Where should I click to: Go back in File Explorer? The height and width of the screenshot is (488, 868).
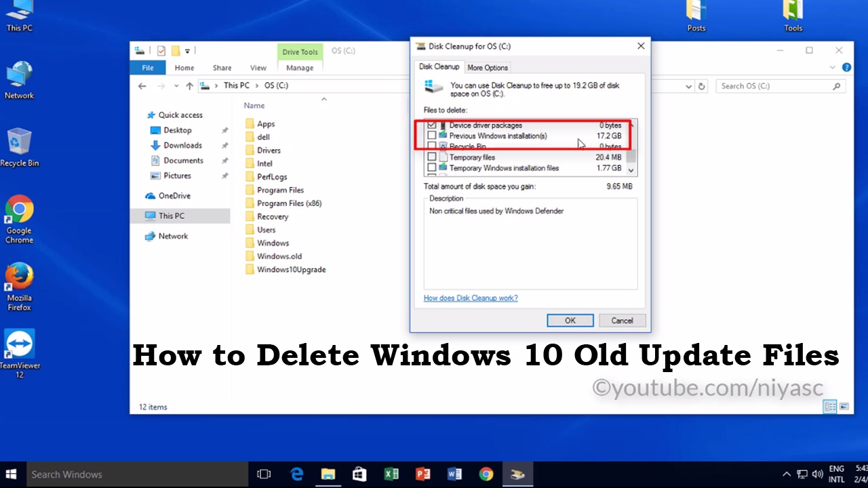click(142, 86)
